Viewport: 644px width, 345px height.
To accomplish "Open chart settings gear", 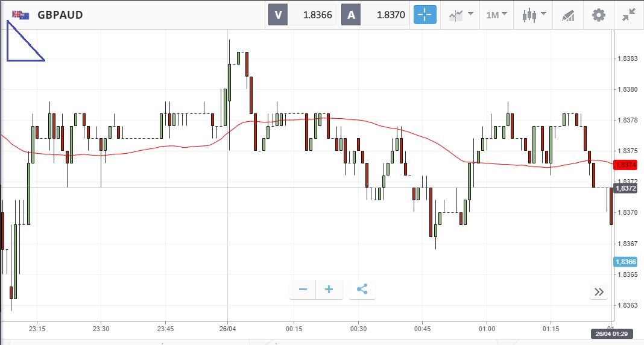I will (598, 15).
